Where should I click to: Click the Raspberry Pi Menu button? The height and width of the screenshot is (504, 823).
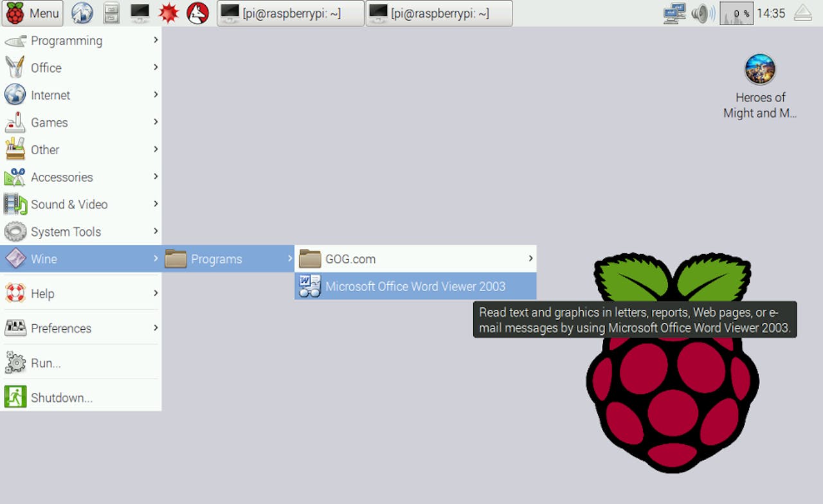32,13
